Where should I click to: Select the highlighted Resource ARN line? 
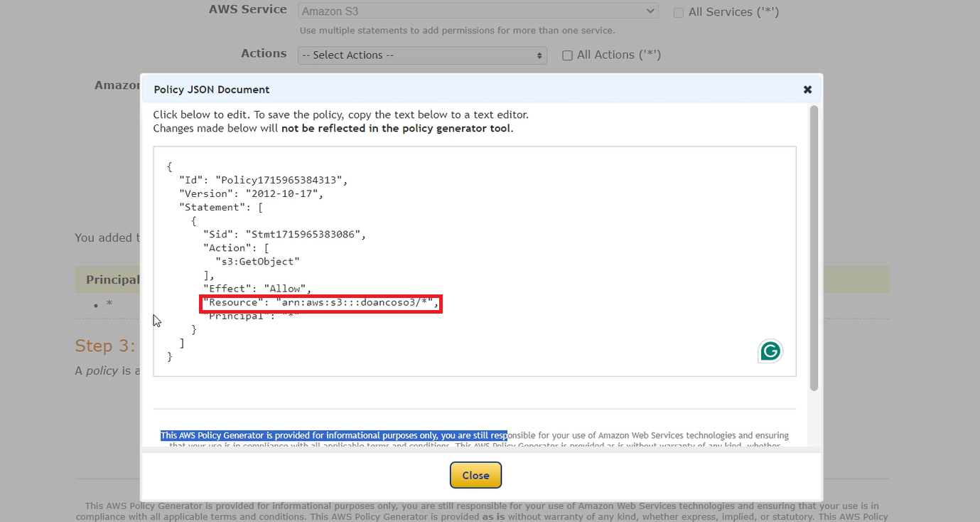click(321, 302)
